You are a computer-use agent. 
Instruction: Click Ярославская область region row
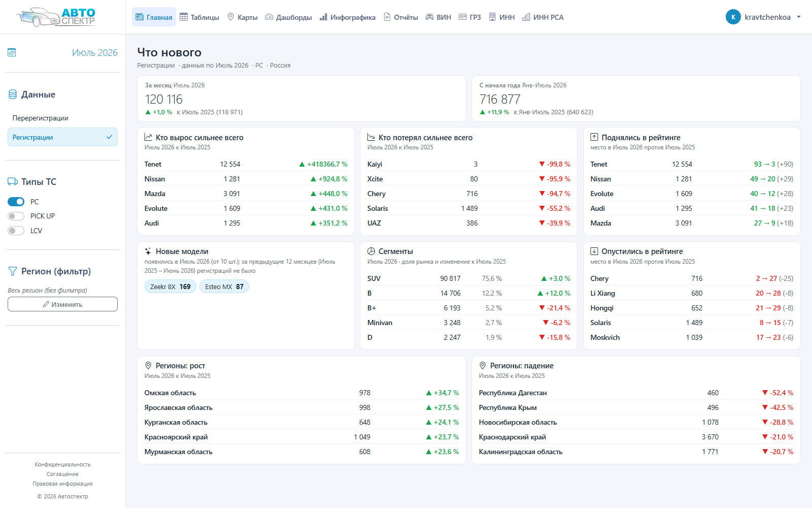coord(301,407)
